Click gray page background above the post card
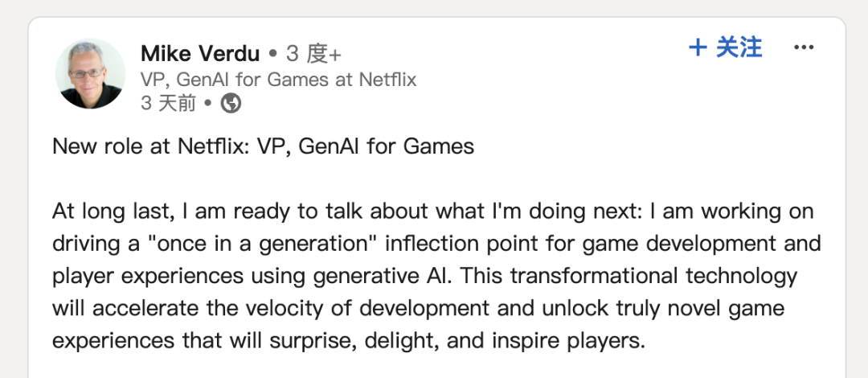868x378 pixels. pos(434,7)
